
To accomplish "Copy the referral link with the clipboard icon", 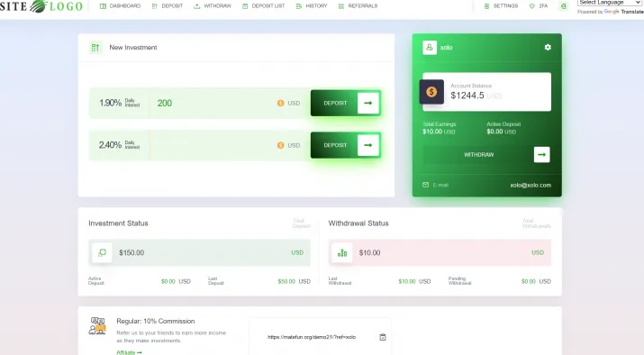I will [x=383, y=337].
